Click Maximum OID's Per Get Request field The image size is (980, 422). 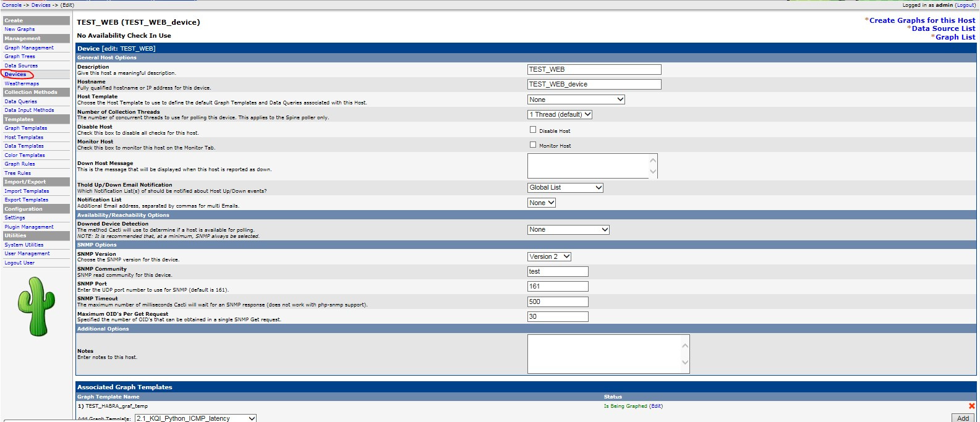coord(558,316)
